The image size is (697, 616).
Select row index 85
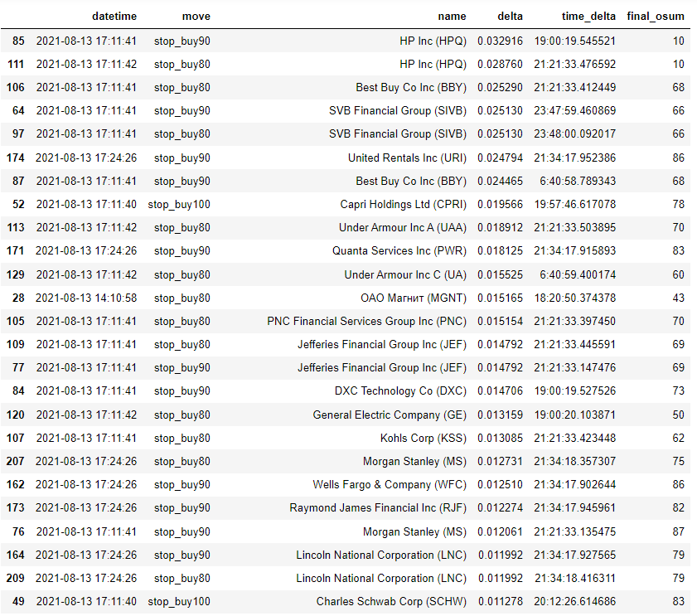18,41
